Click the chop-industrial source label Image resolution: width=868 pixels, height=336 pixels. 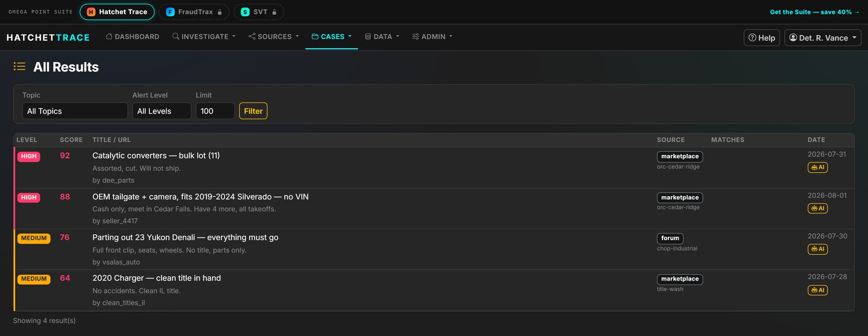click(677, 249)
